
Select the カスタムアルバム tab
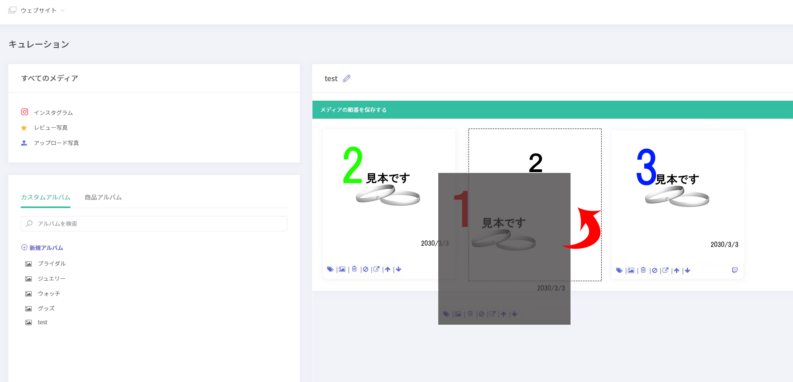(x=46, y=197)
